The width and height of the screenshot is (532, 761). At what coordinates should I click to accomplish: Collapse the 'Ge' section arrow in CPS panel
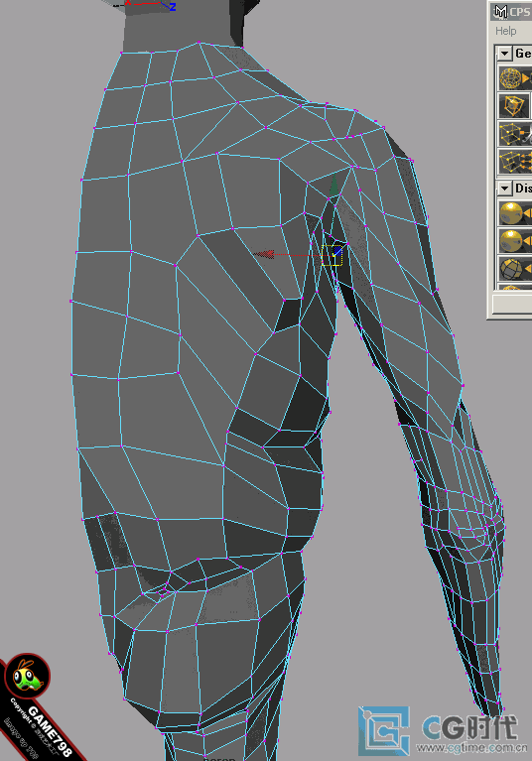505,53
